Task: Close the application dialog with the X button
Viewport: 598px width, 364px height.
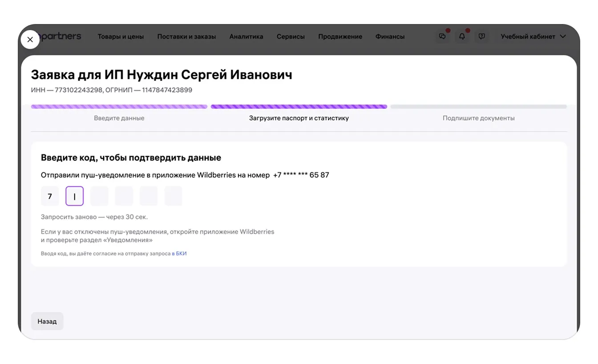Action: pos(30,40)
